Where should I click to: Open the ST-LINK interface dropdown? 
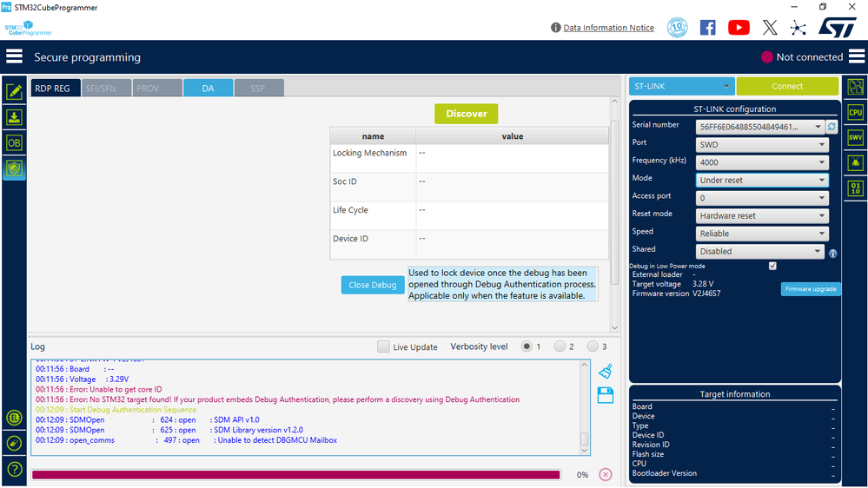coord(681,86)
